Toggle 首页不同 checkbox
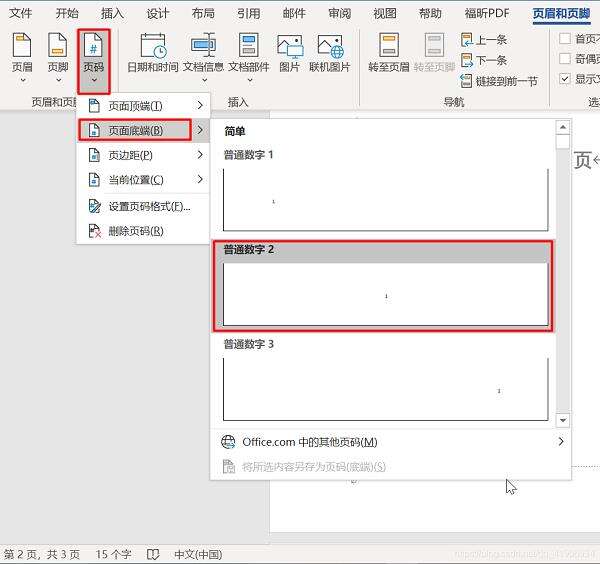 [566, 39]
